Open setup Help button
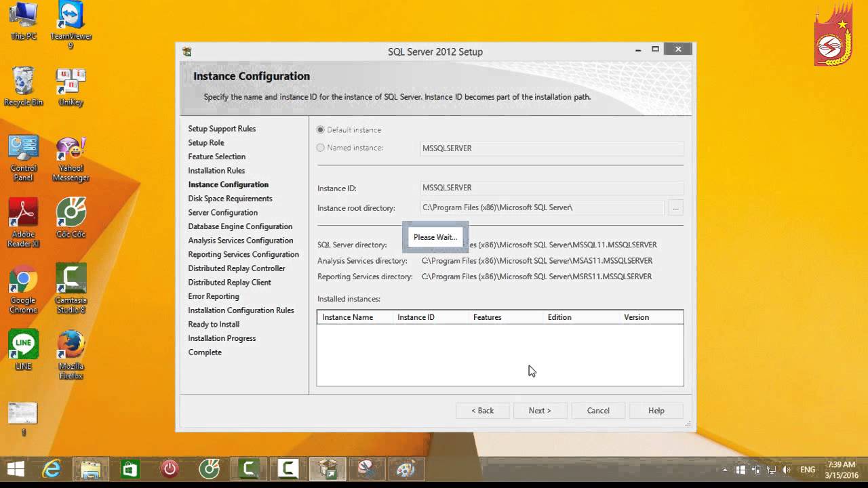Viewport: 868px width, 488px height. click(656, 411)
